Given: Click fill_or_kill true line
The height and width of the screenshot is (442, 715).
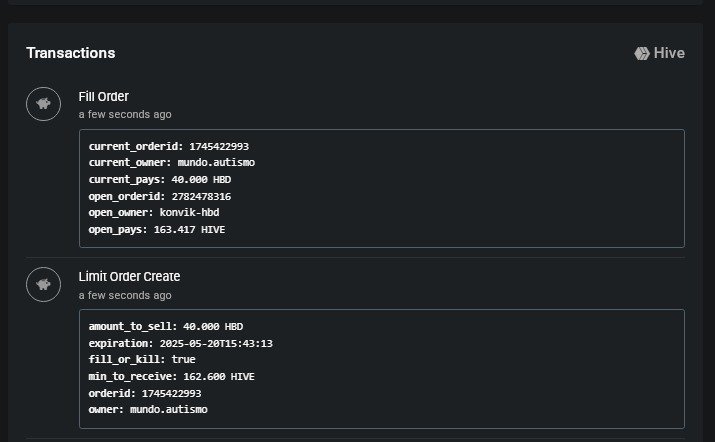Looking at the screenshot, I should pos(142,359).
